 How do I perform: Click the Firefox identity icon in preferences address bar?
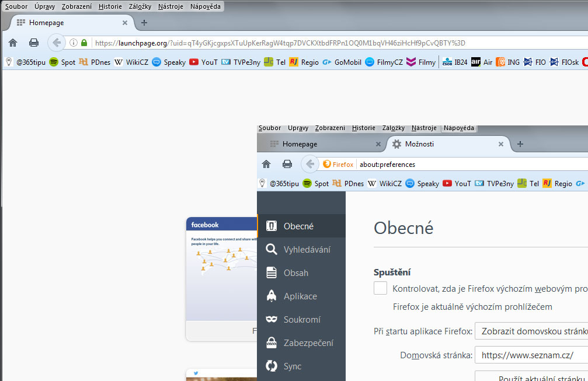338,164
